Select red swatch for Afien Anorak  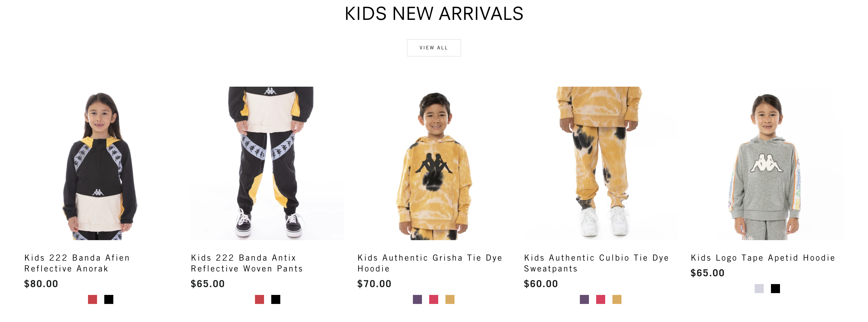click(x=92, y=299)
